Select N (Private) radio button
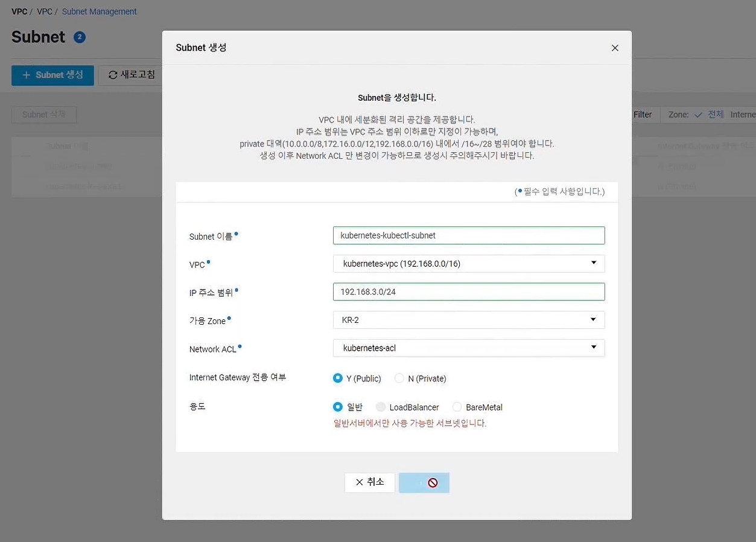The height and width of the screenshot is (542, 756). point(399,378)
